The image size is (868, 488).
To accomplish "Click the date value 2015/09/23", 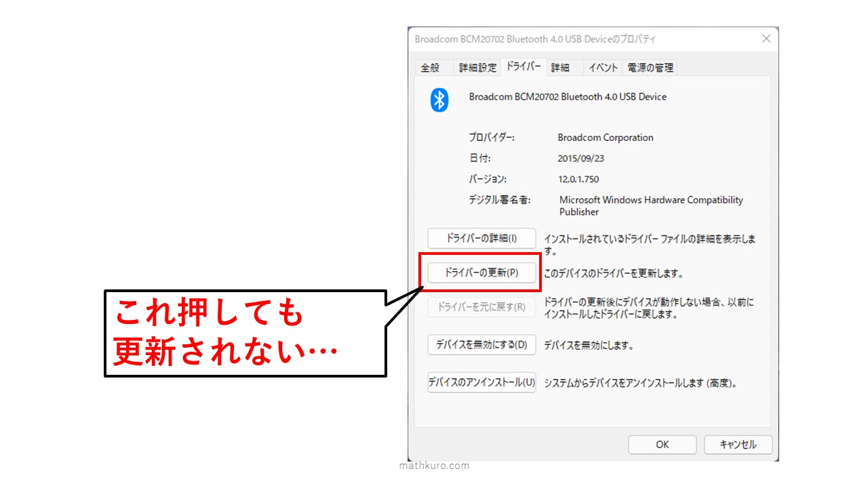I will coord(581,159).
